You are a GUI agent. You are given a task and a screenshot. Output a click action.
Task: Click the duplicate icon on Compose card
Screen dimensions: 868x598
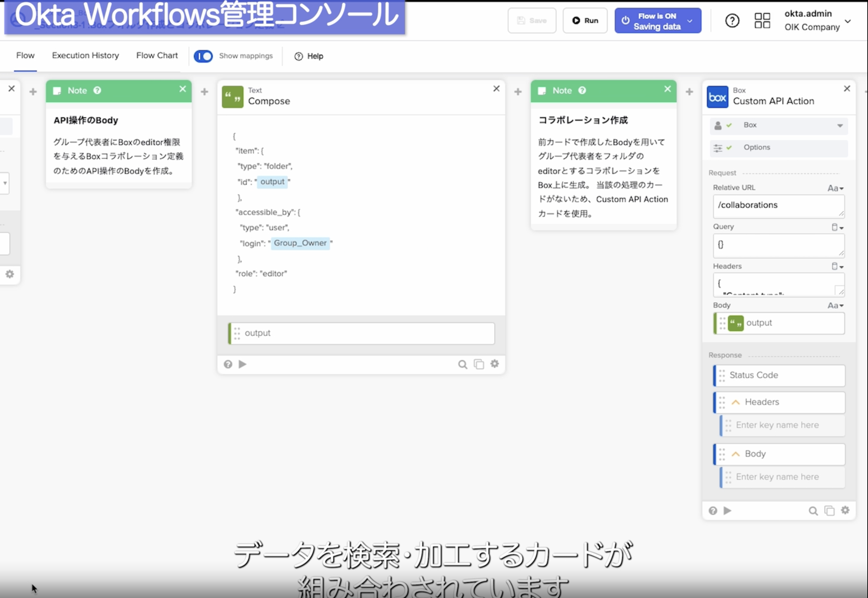479,364
